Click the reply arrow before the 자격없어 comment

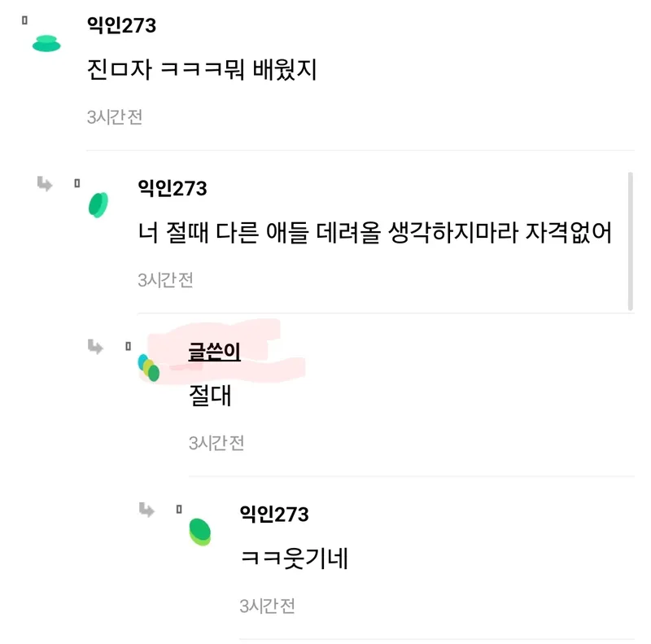click(x=45, y=184)
